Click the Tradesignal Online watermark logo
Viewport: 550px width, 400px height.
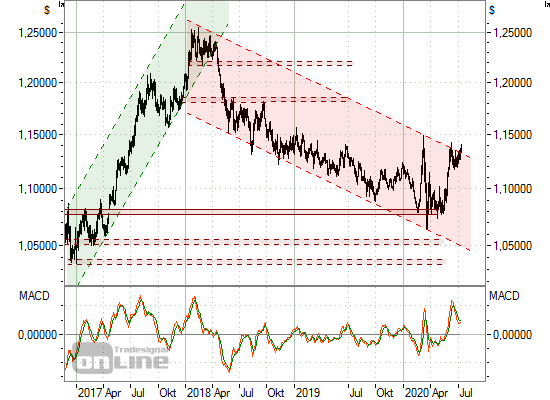pos(121,359)
